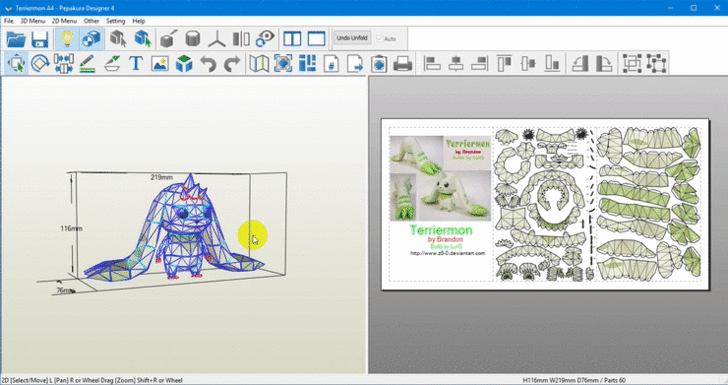The image size is (728, 385).
Task: Click the folded map fold-lines icon
Action: coord(259,64)
